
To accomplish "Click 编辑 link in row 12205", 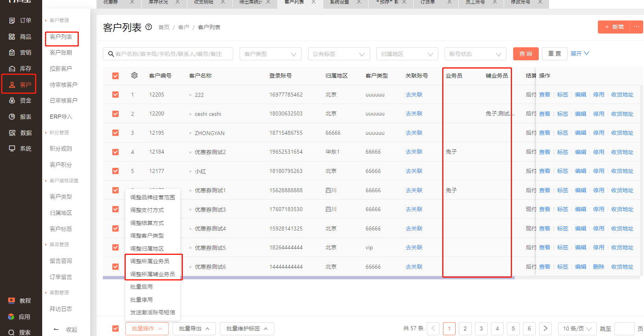I will click(581, 95).
